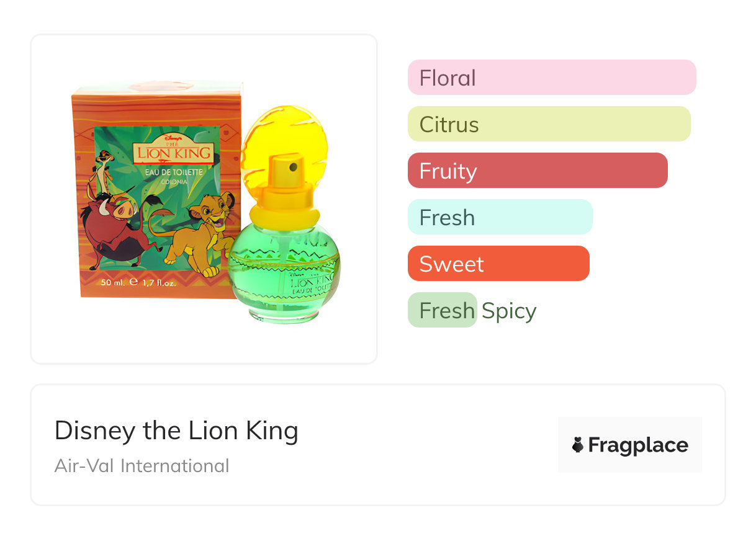Click the Eau de Toilette box label

point(174,172)
